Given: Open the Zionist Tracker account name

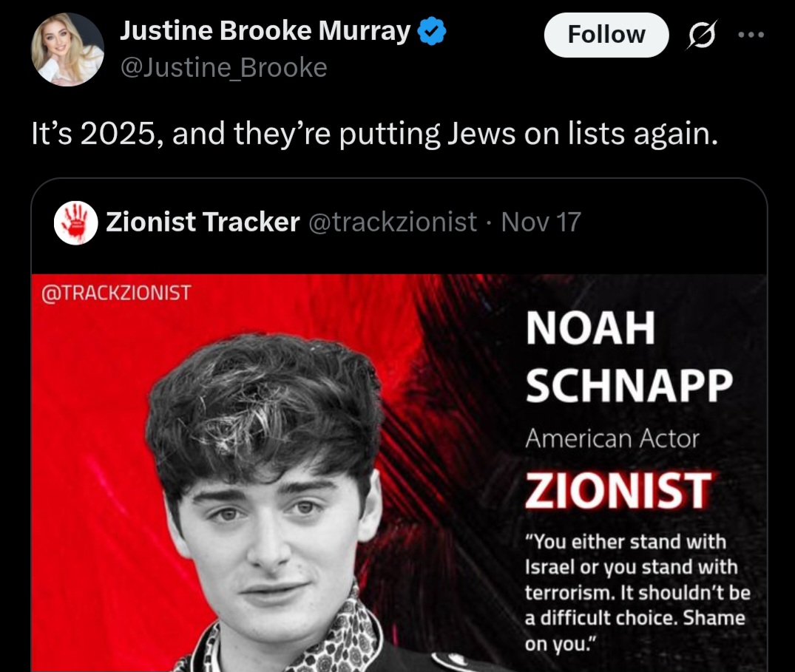Looking at the screenshot, I should pos(203,222).
